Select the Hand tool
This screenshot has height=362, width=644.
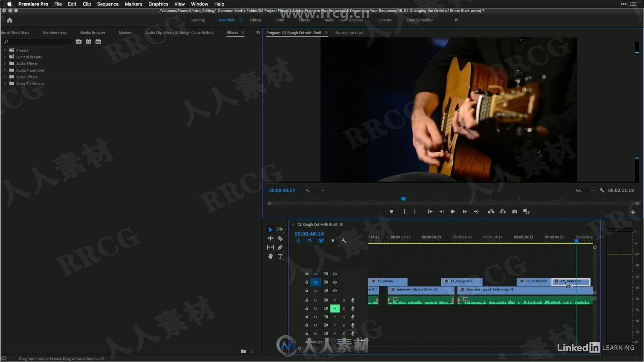click(270, 256)
